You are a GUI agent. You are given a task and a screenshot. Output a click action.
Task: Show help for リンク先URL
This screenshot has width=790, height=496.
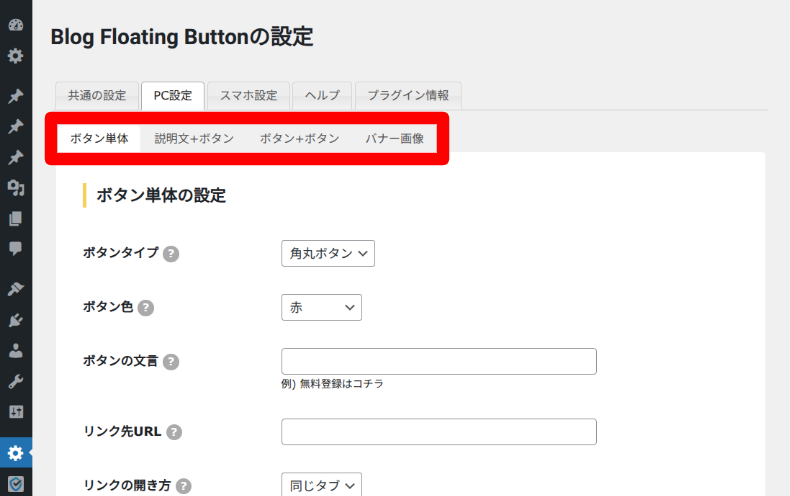pos(174,432)
